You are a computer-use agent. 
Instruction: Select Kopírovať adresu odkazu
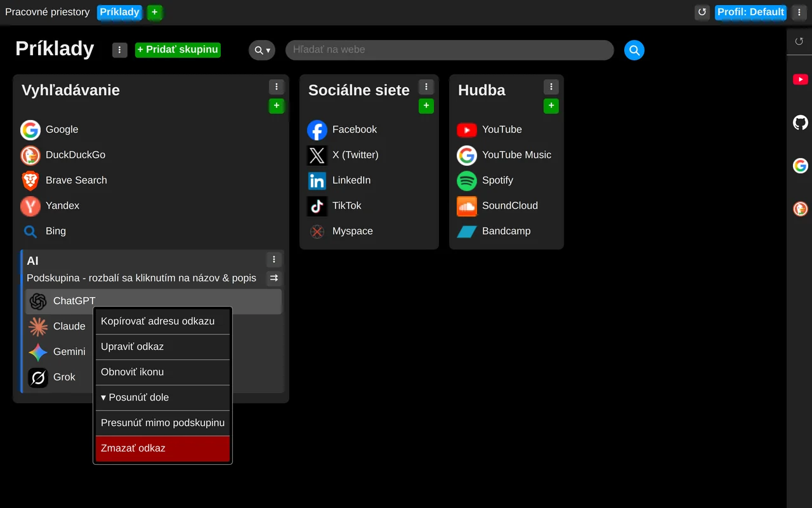[162, 321]
